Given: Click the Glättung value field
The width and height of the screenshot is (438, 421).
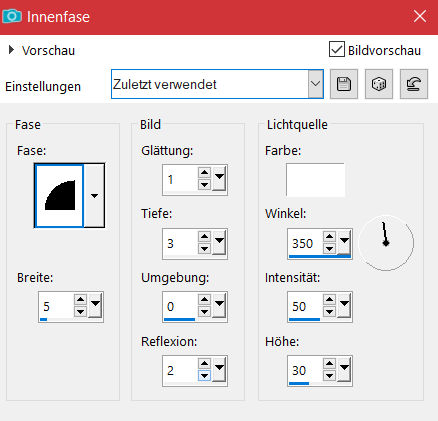Looking at the screenshot, I should pyautogui.click(x=181, y=179).
